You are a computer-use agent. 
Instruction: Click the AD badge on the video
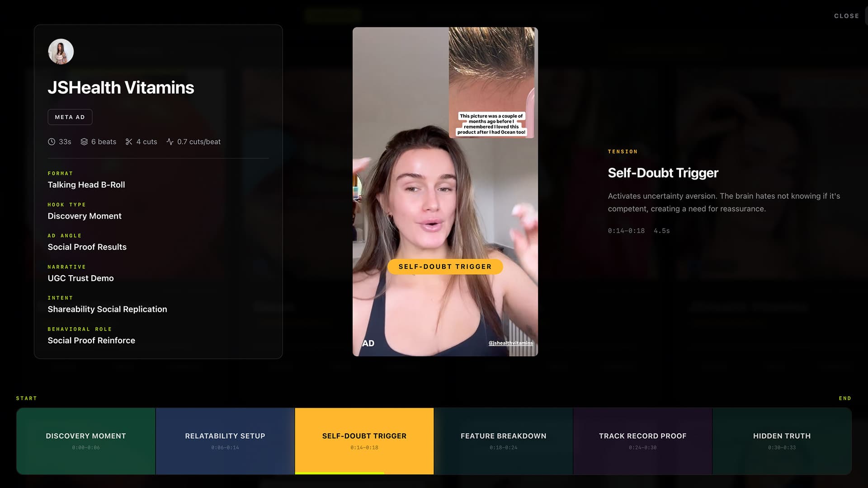(368, 343)
